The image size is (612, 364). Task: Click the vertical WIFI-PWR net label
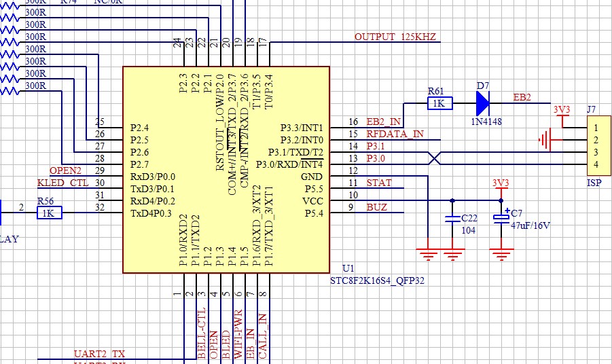click(238, 334)
